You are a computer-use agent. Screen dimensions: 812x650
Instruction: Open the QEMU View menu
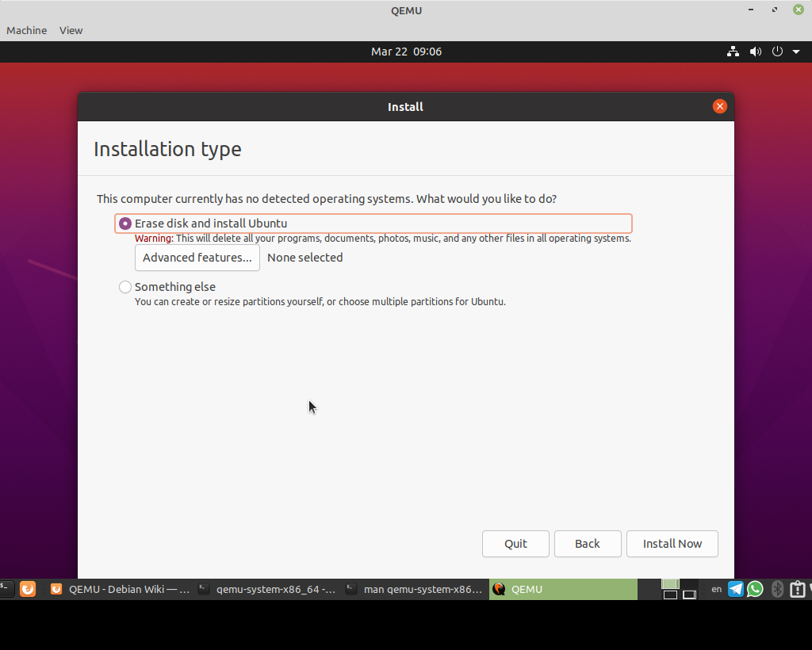(71, 31)
